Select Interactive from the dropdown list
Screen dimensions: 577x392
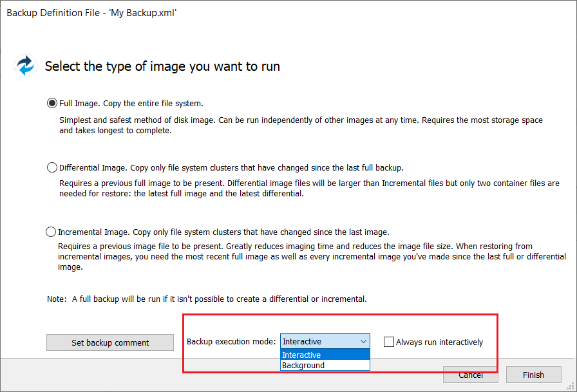pyautogui.click(x=325, y=355)
